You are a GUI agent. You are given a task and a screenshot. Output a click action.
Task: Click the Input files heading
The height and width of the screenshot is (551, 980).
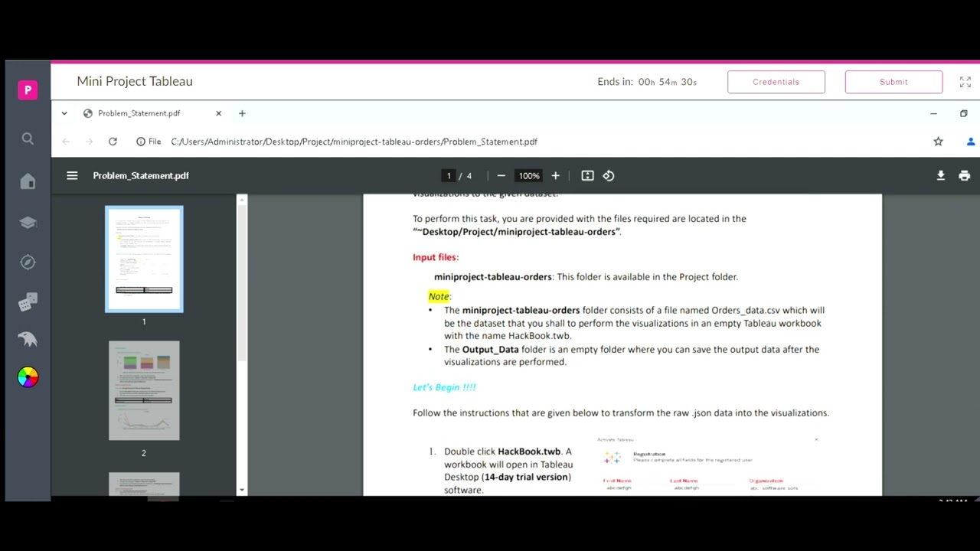436,257
